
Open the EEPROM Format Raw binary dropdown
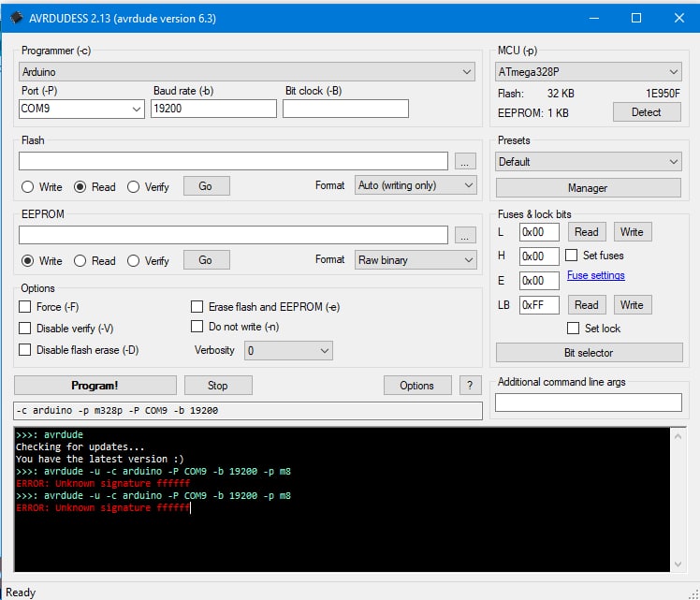click(x=416, y=260)
